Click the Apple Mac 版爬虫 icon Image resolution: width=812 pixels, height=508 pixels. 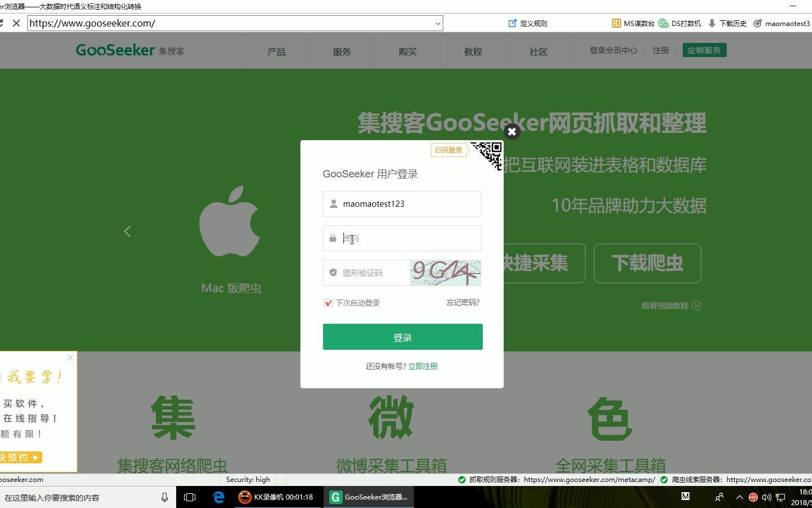(230, 222)
